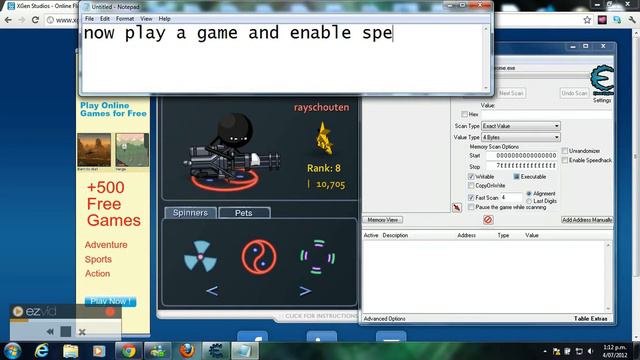Open the Scan Type dropdown
This screenshot has width=640, height=360.
pos(521,126)
